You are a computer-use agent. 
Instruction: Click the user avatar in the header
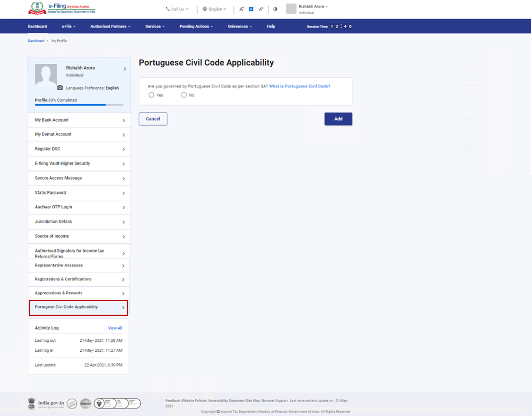[291, 9]
